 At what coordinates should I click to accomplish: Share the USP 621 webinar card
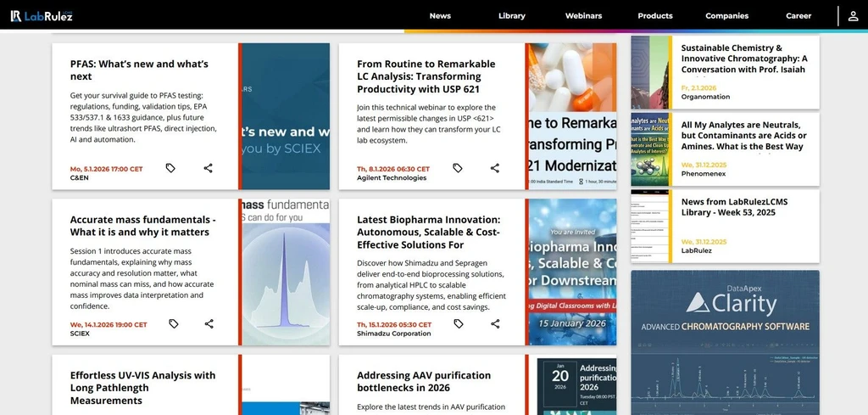495,168
